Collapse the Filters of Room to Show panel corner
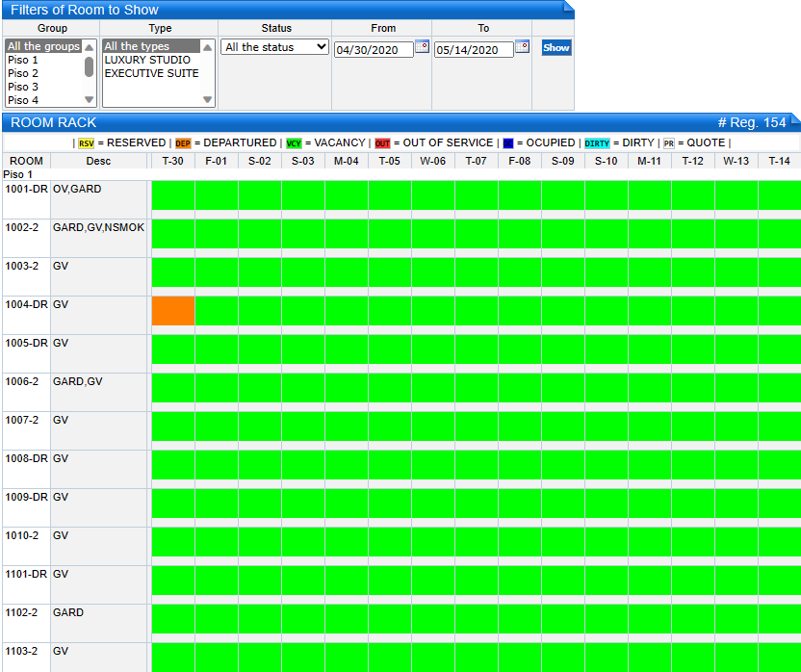 [569, 6]
